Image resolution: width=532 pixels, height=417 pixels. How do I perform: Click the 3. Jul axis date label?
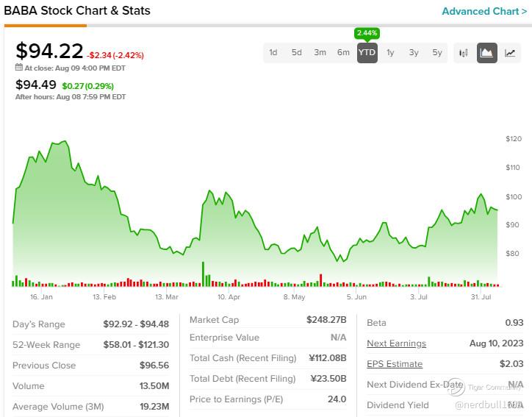pyautogui.click(x=419, y=297)
